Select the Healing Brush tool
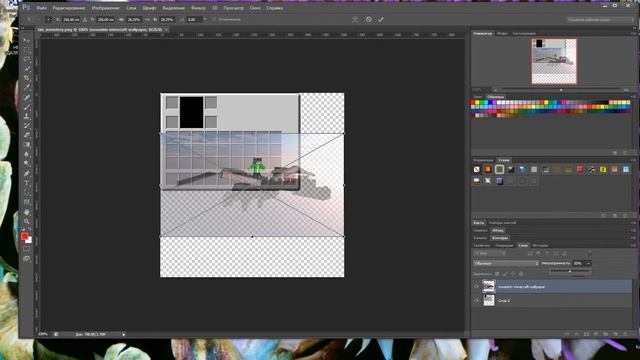The height and width of the screenshot is (360, 640). click(27, 98)
